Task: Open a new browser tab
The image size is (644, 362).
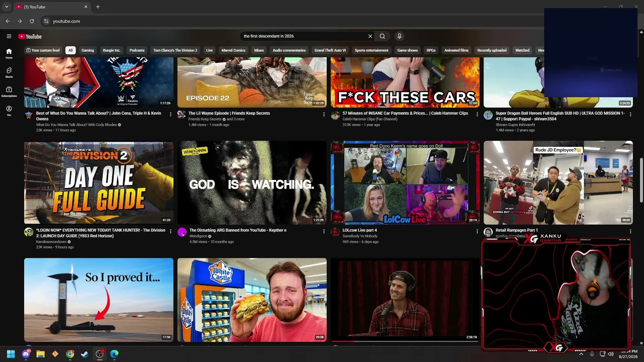Action: coord(98,7)
